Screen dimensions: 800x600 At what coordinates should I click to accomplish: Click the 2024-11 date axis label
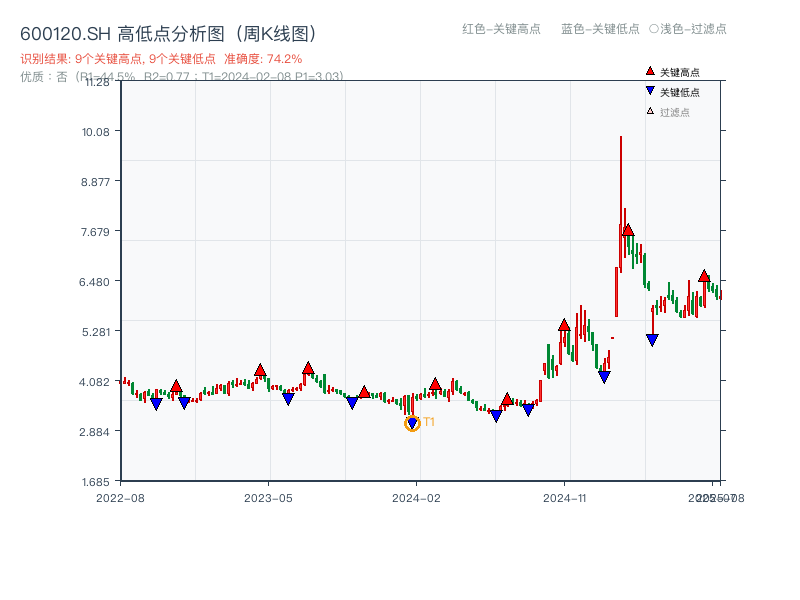click(564, 498)
